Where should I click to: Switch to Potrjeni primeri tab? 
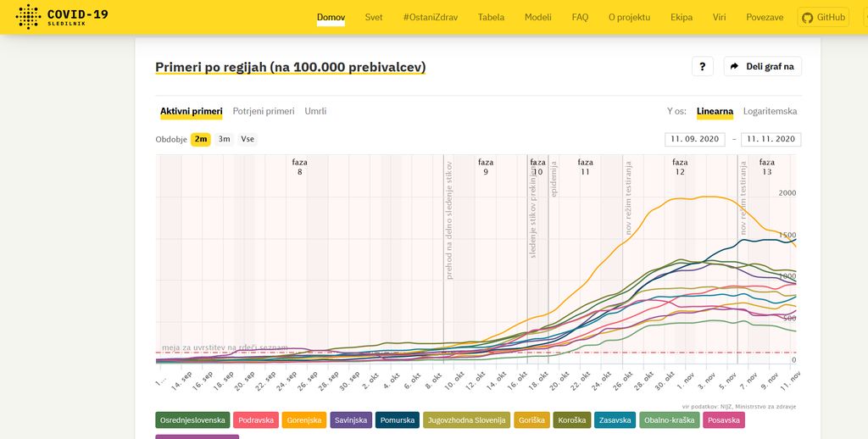tap(264, 111)
